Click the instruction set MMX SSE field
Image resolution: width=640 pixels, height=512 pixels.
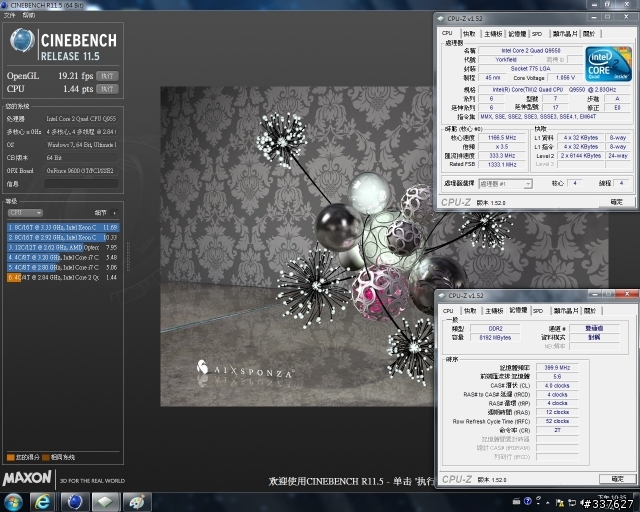point(555,117)
